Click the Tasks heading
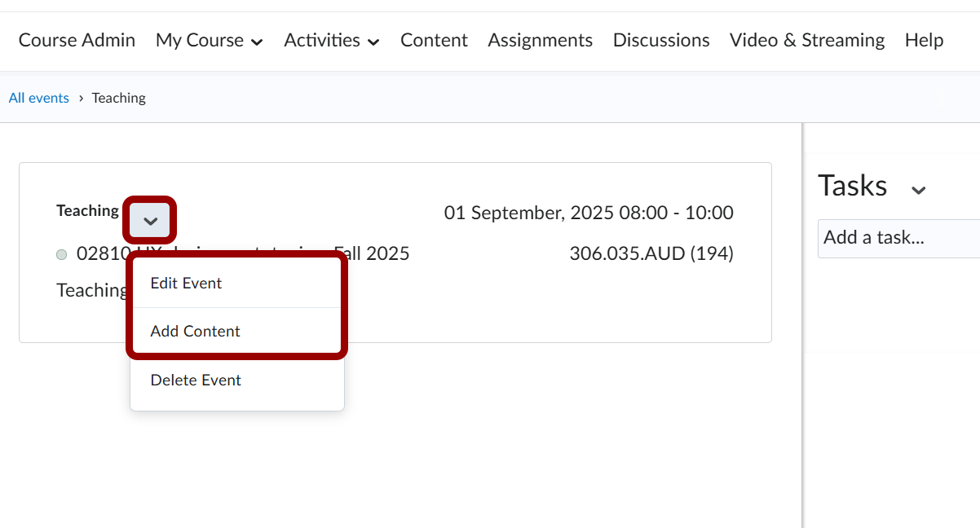The image size is (980, 528). (x=852, y=186)
